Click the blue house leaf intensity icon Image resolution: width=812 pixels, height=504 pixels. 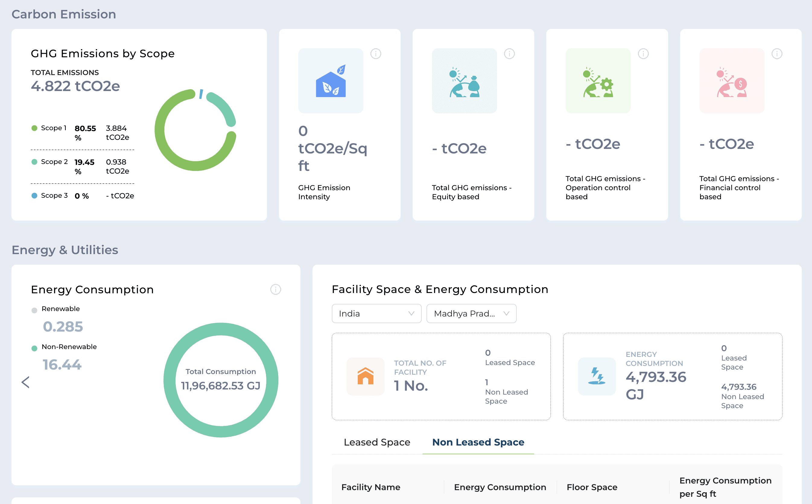click(x=331, y=81)
